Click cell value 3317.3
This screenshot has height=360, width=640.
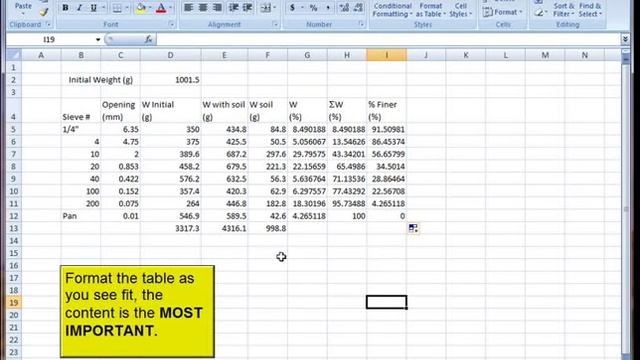click(x=170, y=229)
